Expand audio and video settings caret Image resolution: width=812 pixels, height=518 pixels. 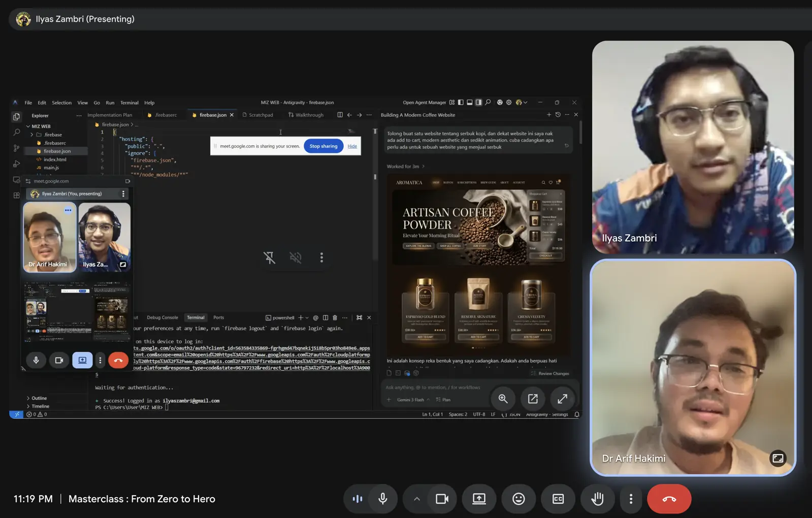[x=416, y=499]
